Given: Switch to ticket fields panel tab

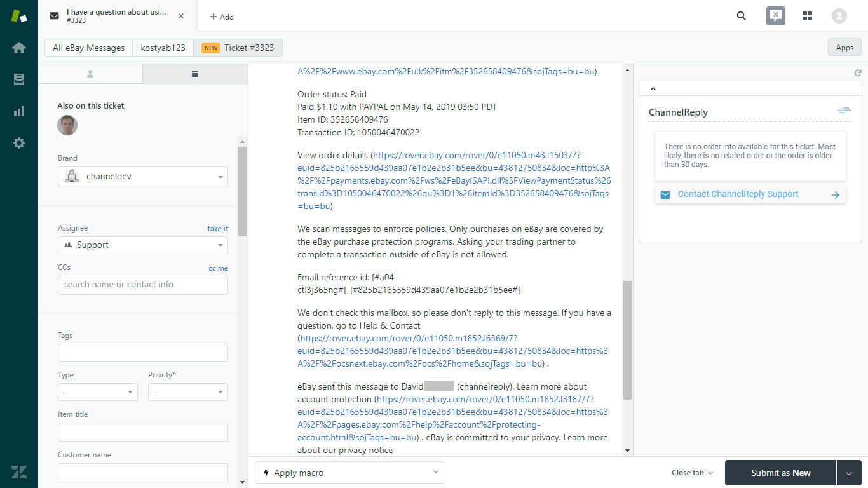Looking at the screenshot, I should click(195, 74).
